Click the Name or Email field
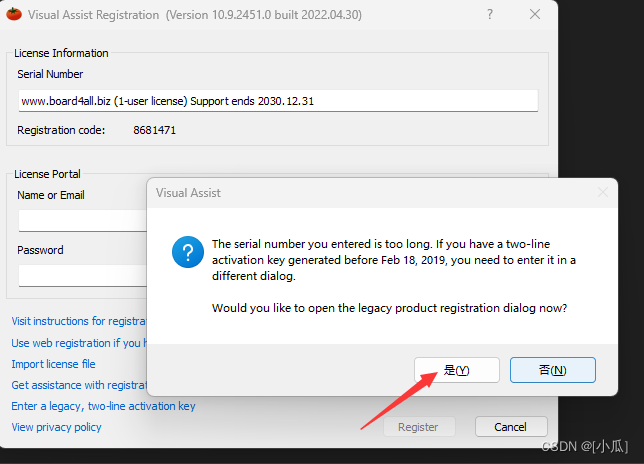Screen dimensions: 644x464 tap(83, 221)
